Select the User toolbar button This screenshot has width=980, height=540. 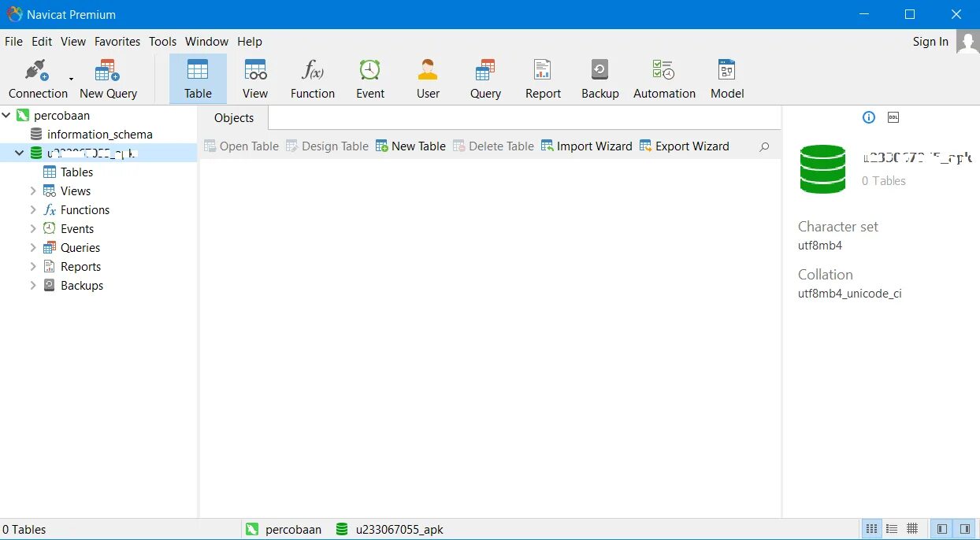tap(428, 79)
